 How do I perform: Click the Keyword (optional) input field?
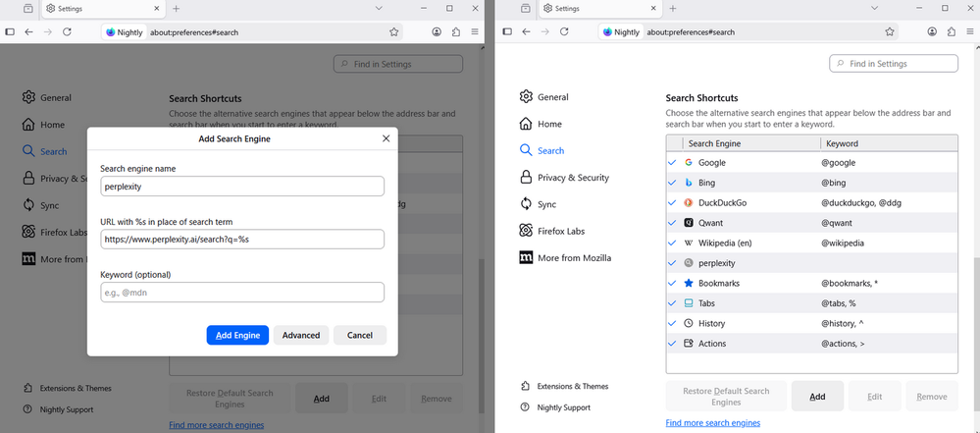(242, 293)
